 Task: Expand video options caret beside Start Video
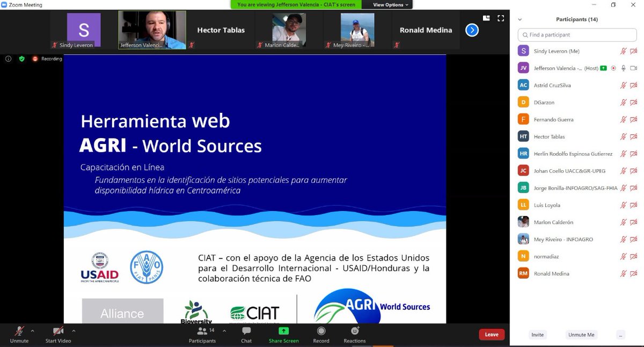(74, 331)
